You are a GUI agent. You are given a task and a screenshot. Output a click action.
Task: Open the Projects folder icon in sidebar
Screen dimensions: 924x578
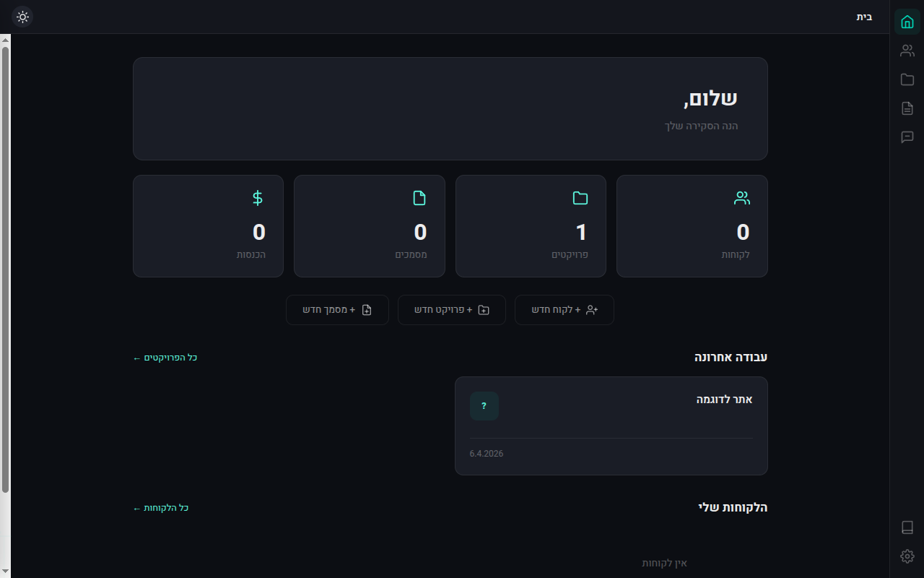pos(907,79)
